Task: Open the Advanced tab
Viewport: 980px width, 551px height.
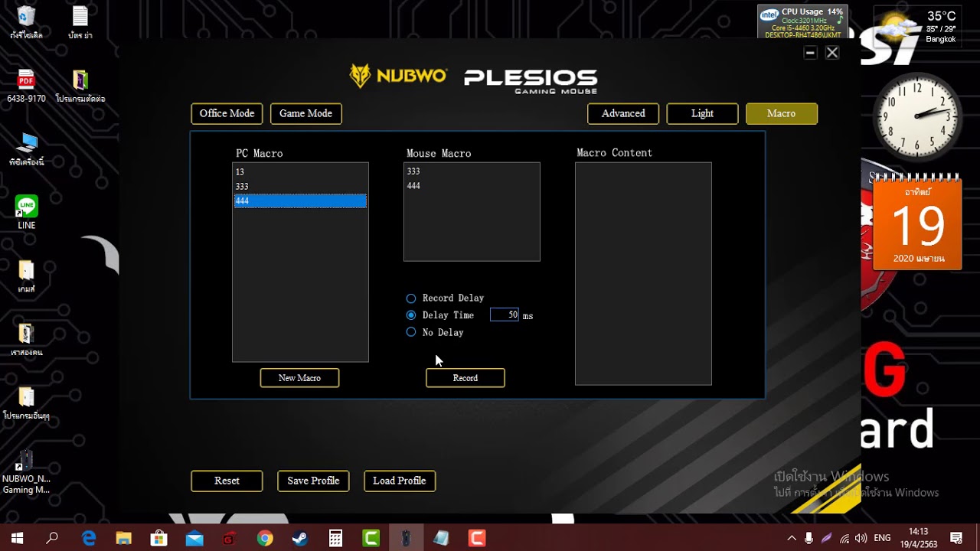Action: click(x=623, y=113)
